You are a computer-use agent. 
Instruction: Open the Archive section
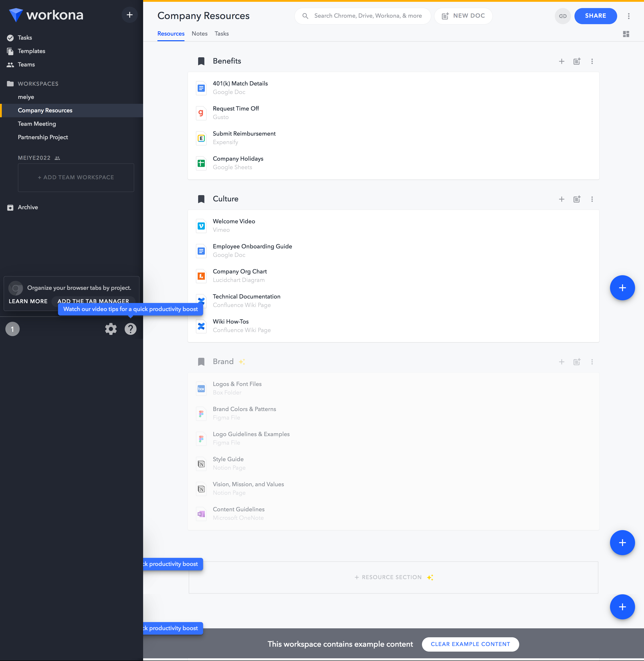(28, 207)
